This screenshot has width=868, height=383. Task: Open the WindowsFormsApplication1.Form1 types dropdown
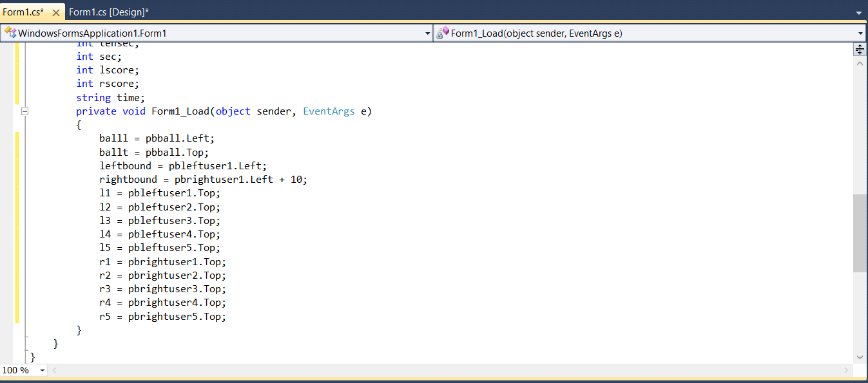[427, 33]
